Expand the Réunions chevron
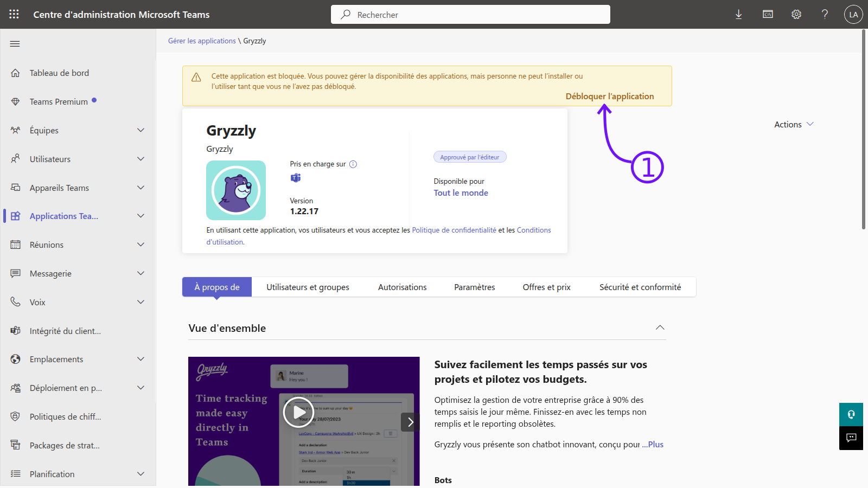 pos(141,245)
